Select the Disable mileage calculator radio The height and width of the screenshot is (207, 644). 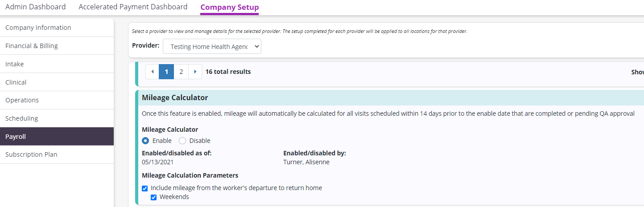[x=182, y=141]
